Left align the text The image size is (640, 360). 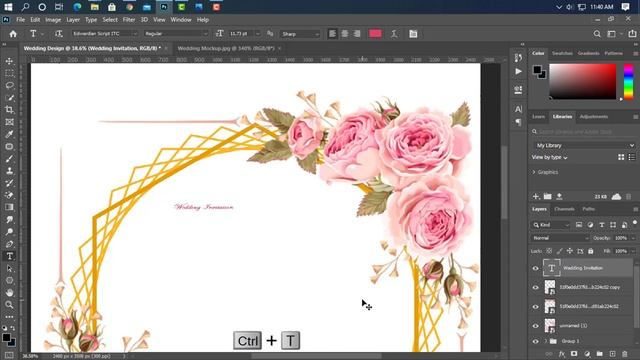pyautogui.click(x=333, y=34)
